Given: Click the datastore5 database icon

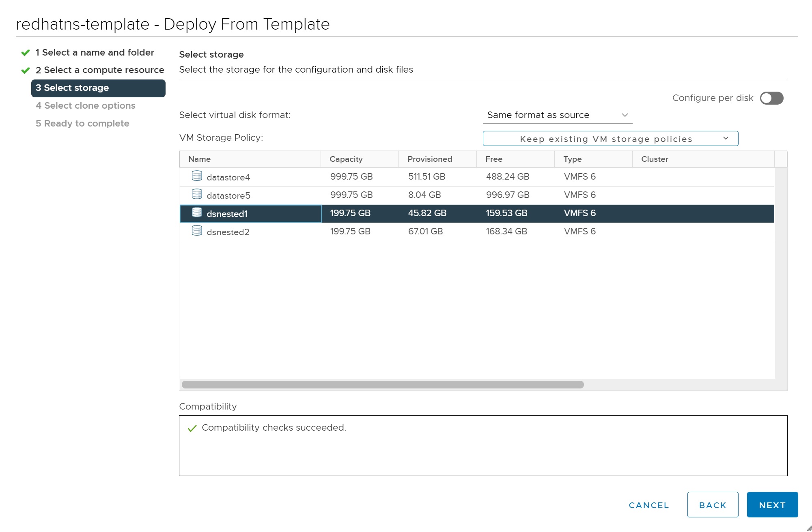Looking at the screenshot, I should point(197,194).
